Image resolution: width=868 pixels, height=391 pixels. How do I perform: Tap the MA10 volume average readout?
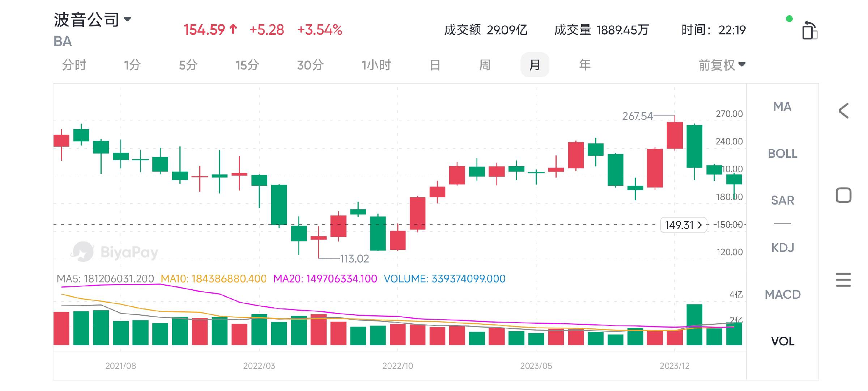(213, 279)
